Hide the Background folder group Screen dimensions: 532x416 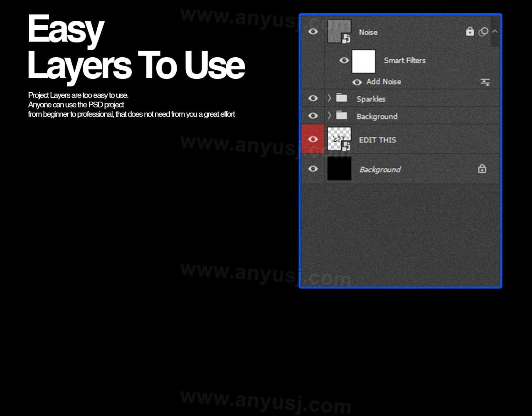[x=313, y=116]
